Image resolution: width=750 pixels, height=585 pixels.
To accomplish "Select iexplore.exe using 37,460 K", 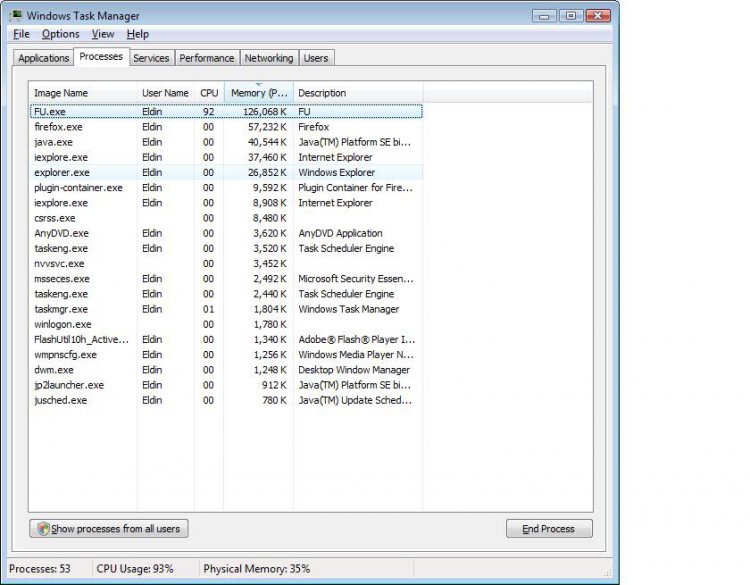I will coord(226,157).
